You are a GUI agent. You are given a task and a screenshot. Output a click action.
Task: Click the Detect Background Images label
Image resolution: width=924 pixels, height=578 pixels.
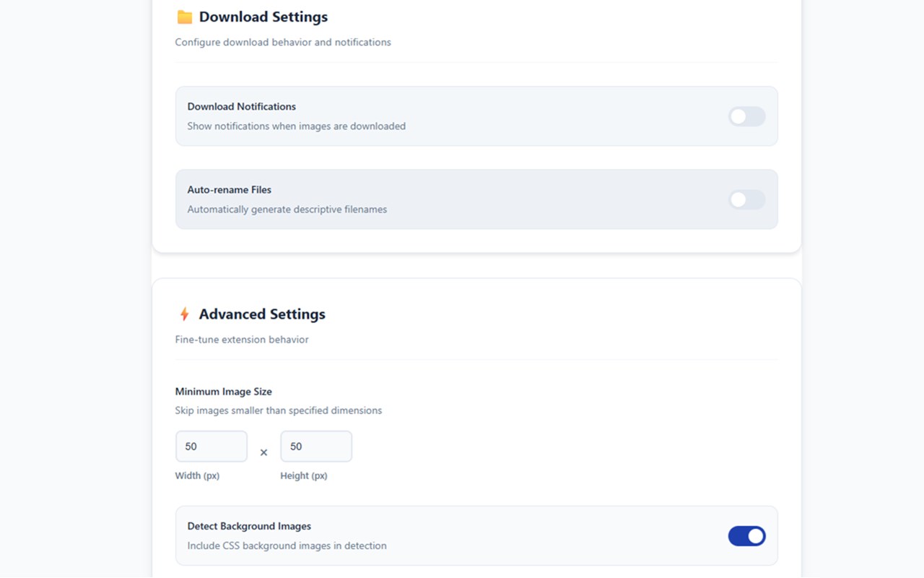[249, 527]
